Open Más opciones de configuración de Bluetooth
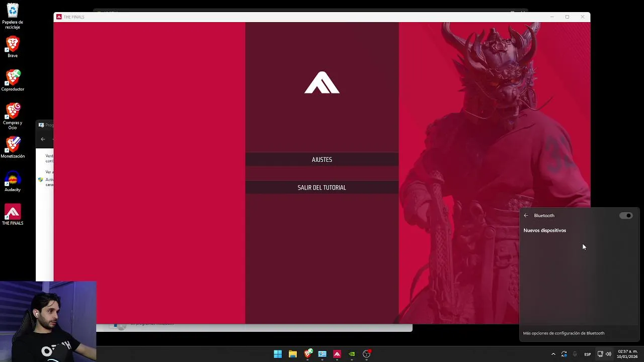 563,333
